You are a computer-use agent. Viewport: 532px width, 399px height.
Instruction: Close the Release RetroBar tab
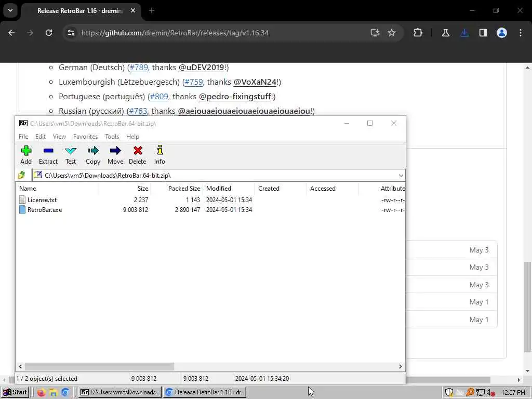pyautogui.click(x=133, y=10)
